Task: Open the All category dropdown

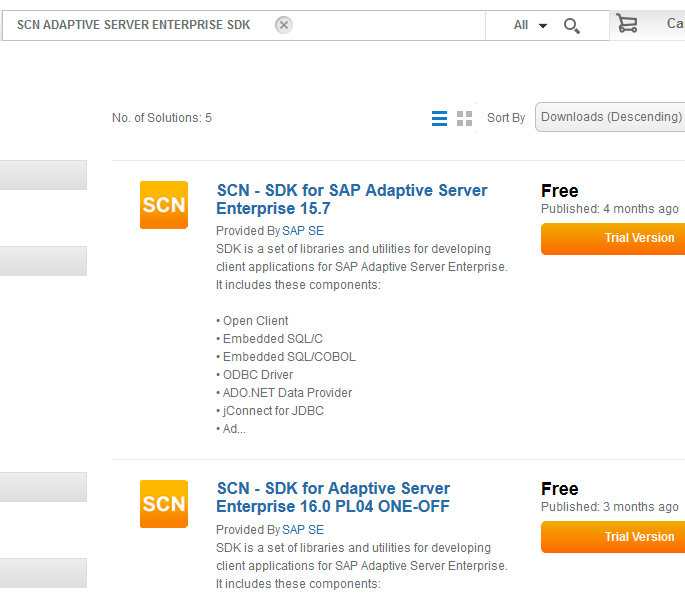Action: click(530, 25)
